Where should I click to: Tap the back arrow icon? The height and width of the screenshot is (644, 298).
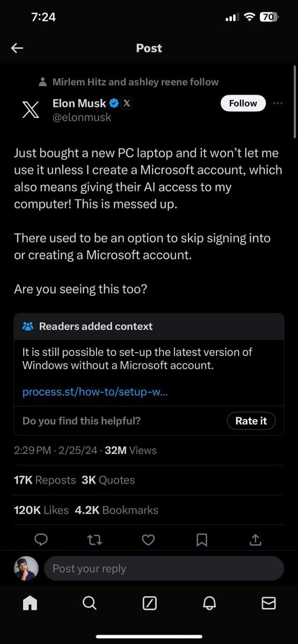(17, 48)
